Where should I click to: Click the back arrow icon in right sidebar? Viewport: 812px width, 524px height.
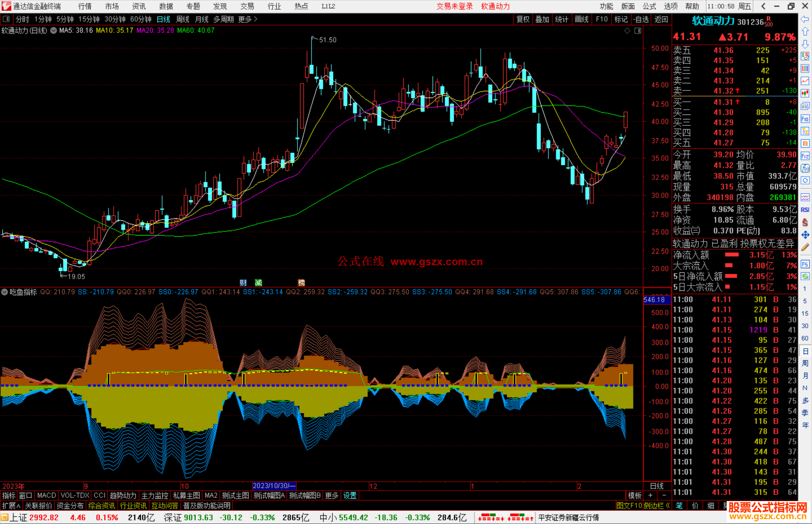(805, 19)
